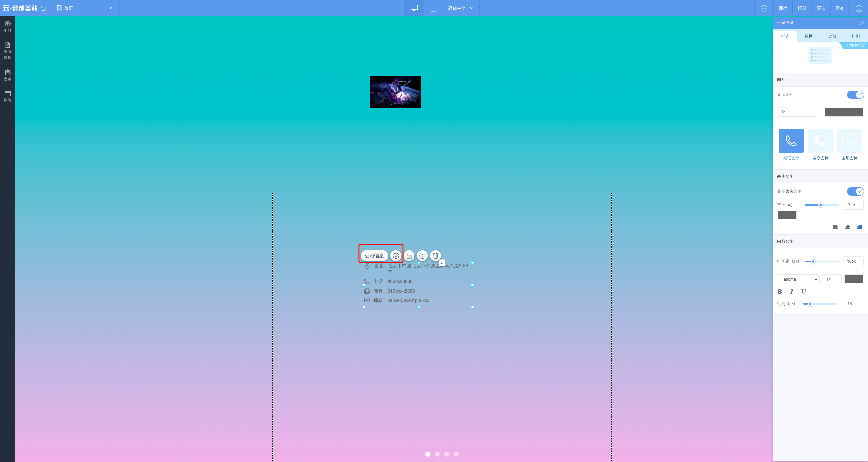Click the download arrow handle on component
This screenshot has height=462, width=868.
(442, 263)
